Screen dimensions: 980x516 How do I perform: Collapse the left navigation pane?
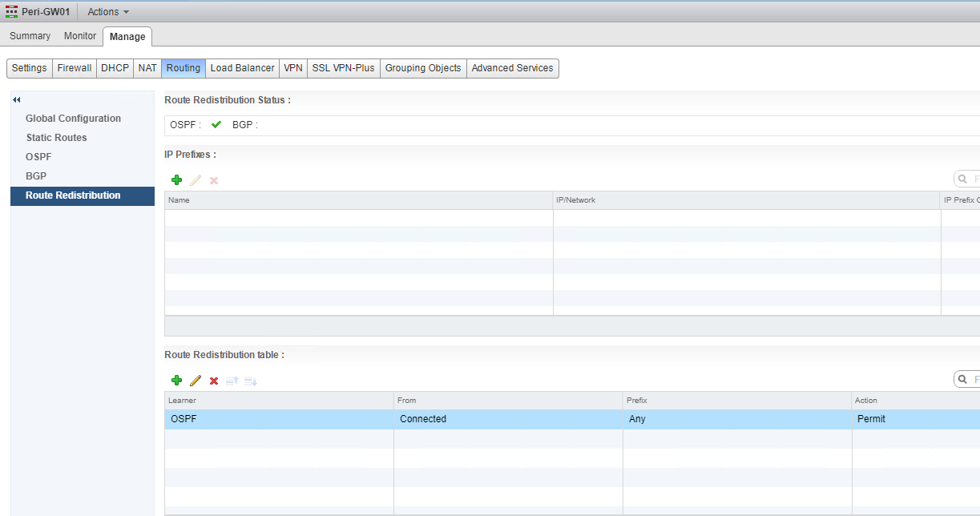point(17,99)
